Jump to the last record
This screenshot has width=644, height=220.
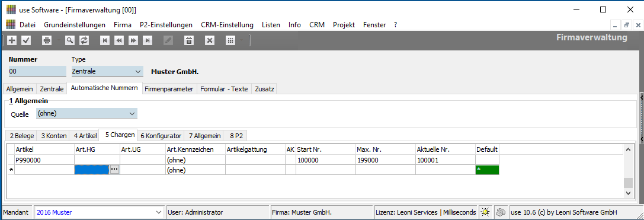[x=148, y=40]
